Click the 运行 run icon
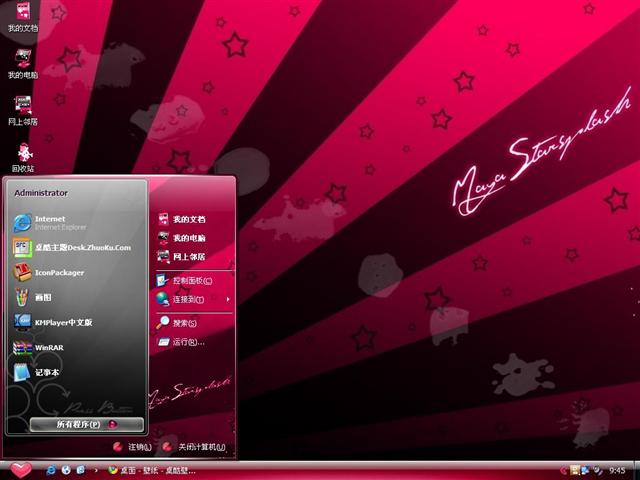The image size is (640, 480). (163, 342)
